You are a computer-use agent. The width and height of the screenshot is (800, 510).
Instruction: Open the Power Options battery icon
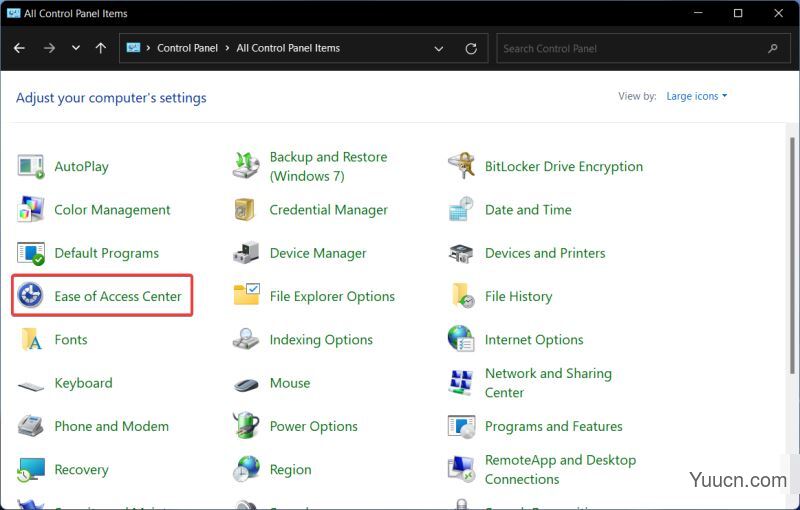tap(246, 425)
